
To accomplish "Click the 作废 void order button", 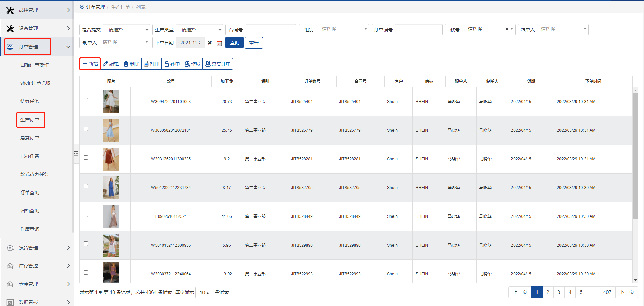I will coord(192,64).
